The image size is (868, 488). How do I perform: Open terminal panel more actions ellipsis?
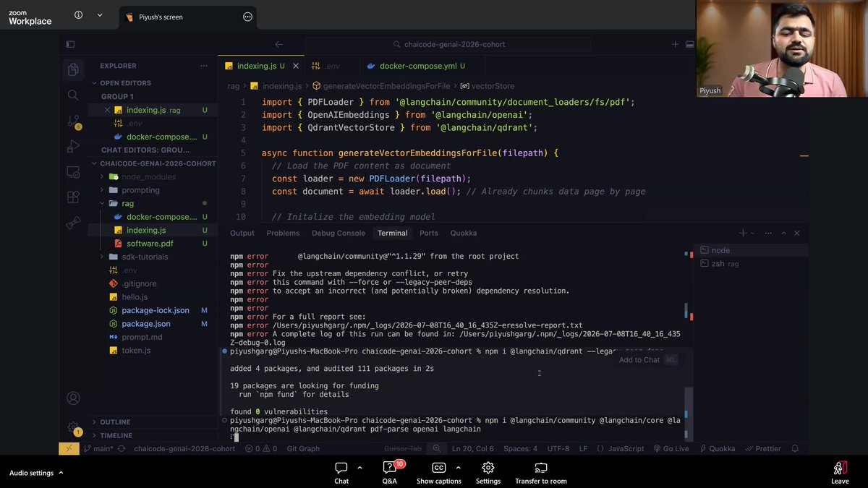[767, 233]
